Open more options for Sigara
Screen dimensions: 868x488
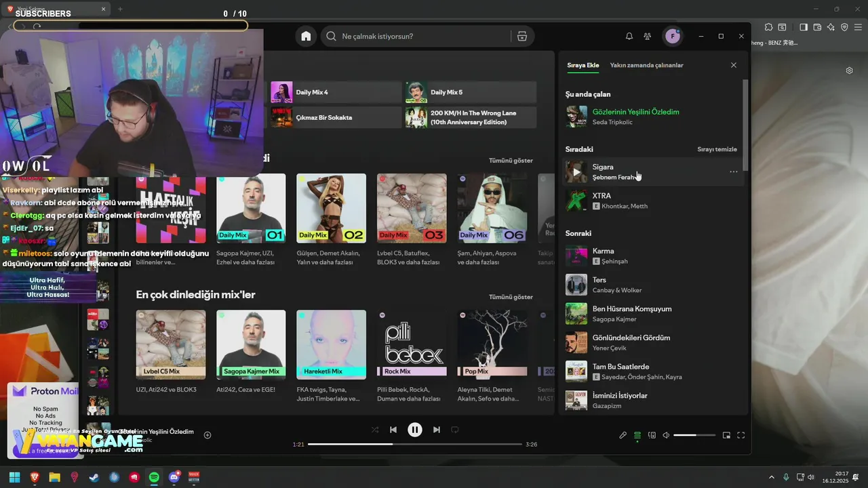[x=733, y=172]
